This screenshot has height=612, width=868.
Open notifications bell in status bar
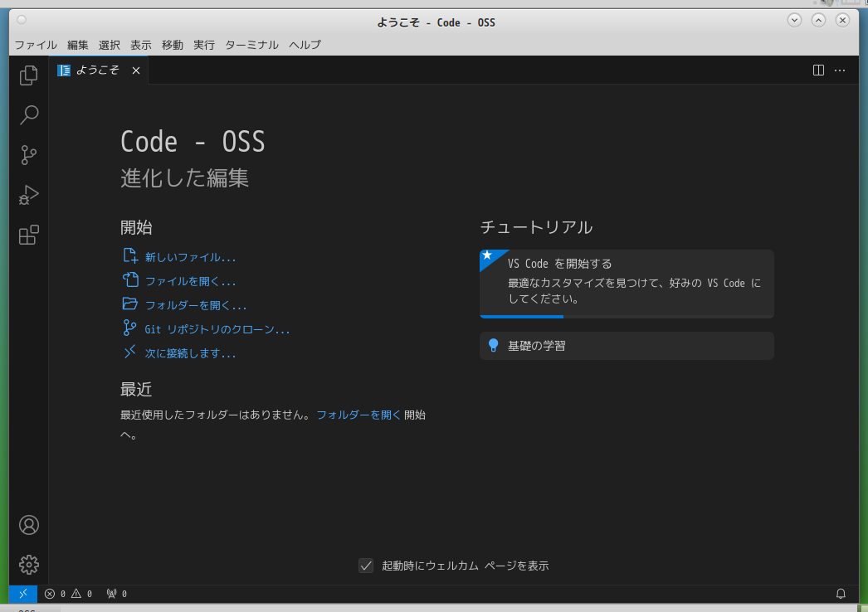click(x=841, y=594)
